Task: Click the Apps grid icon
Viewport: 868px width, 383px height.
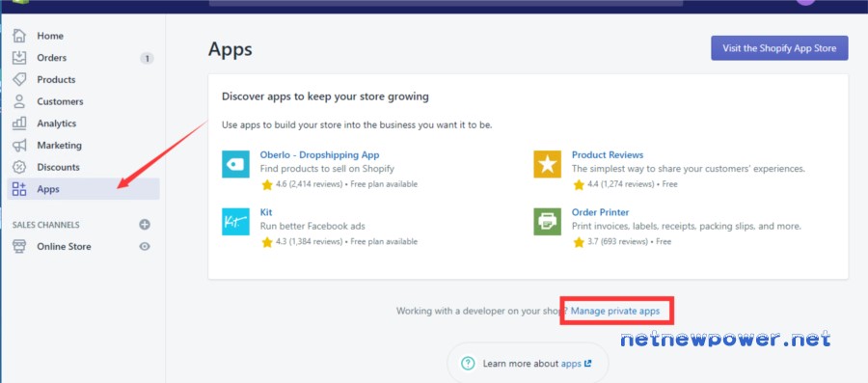Action: click(x=19, y=189)
